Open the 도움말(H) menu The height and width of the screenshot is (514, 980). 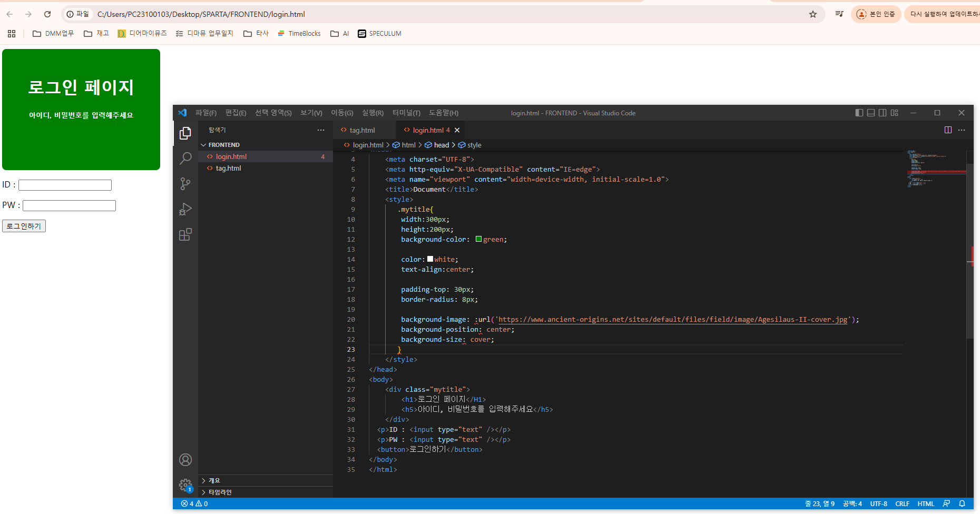pyautogui.click(x=443, y=113)
